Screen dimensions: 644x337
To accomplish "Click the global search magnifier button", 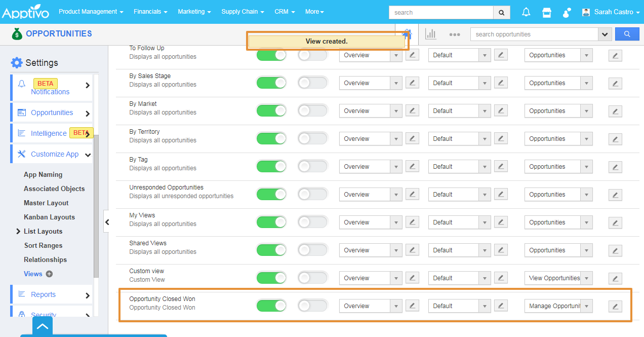I will 501,13.
